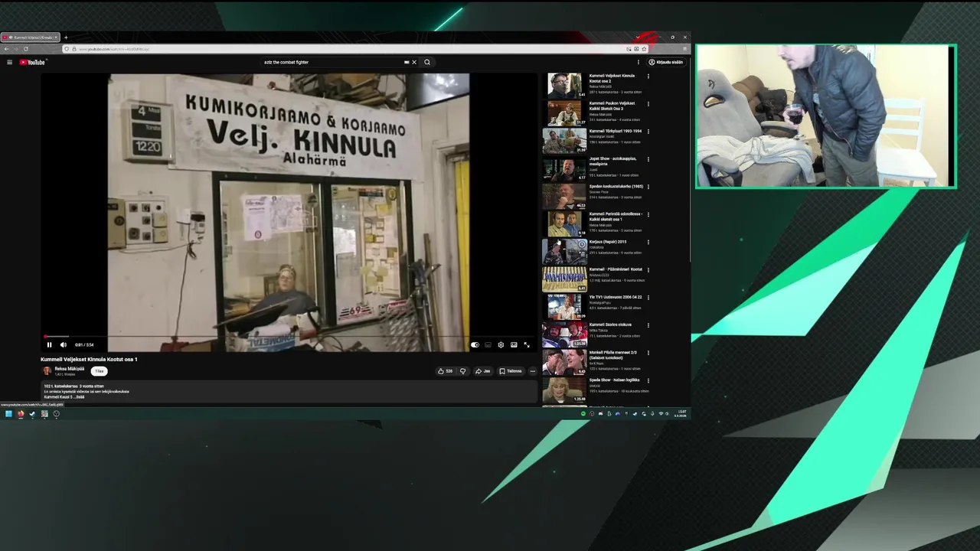
Task: Open the OBS icon on the taskbar
Action: (x=56, y=414)
